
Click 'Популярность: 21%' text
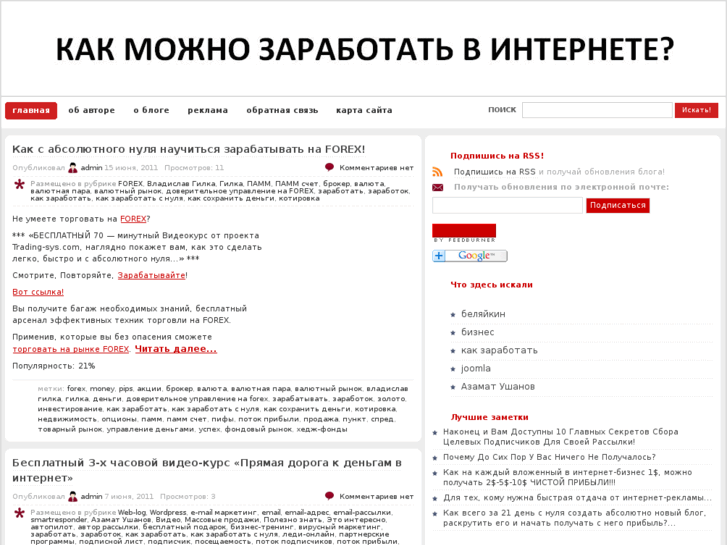pyautogui.click(x=53, y=366)
